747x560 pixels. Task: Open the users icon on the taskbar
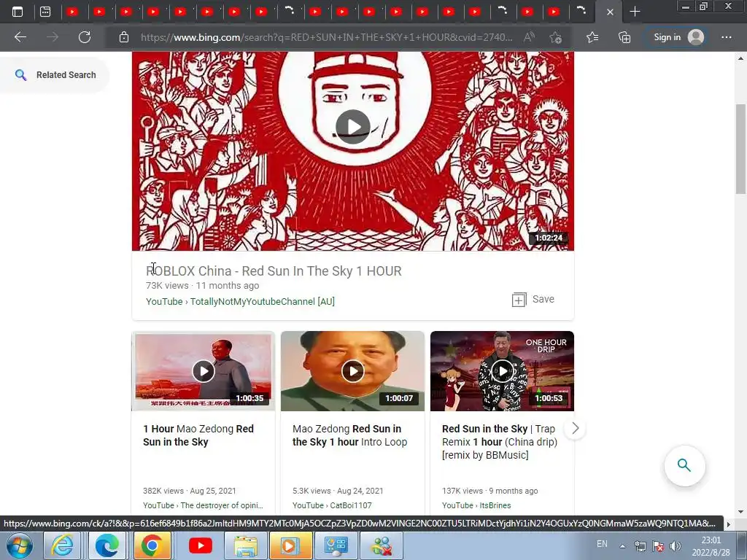pos(381,545)
